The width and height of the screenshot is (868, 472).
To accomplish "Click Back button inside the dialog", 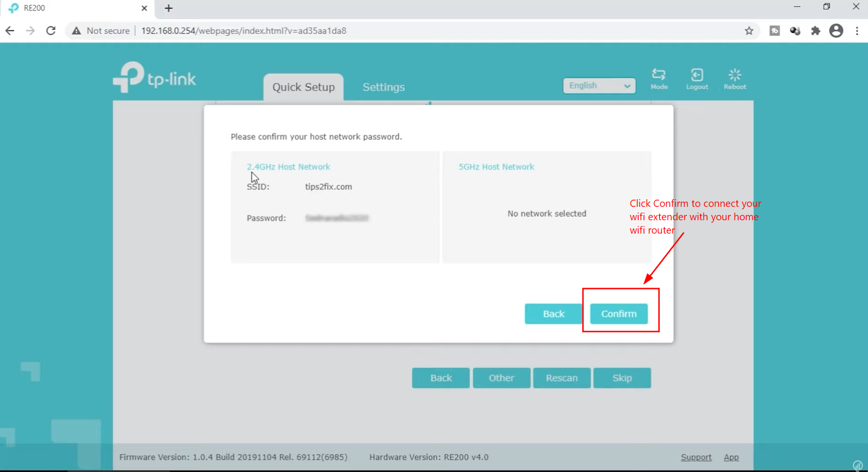I will [x=553, y=314].
